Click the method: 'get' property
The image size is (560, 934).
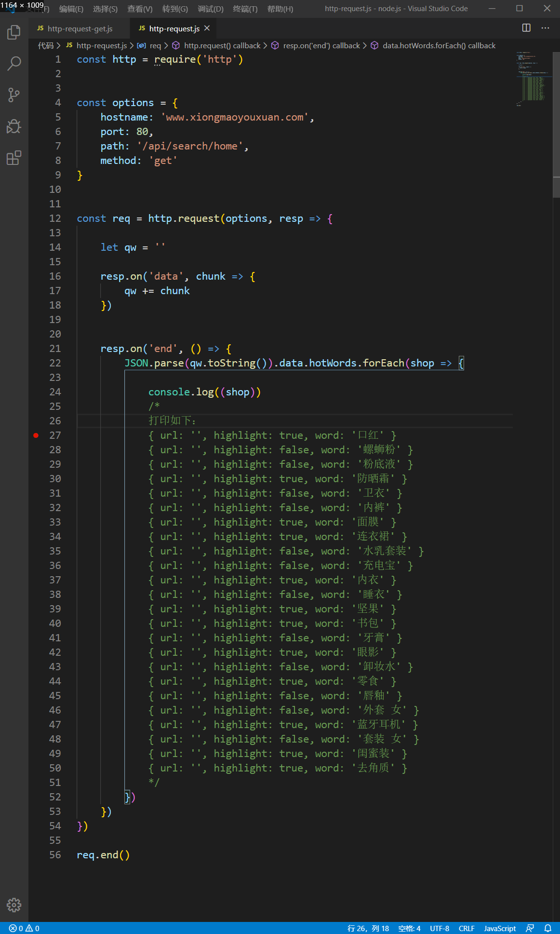click(x=139, y=161)
